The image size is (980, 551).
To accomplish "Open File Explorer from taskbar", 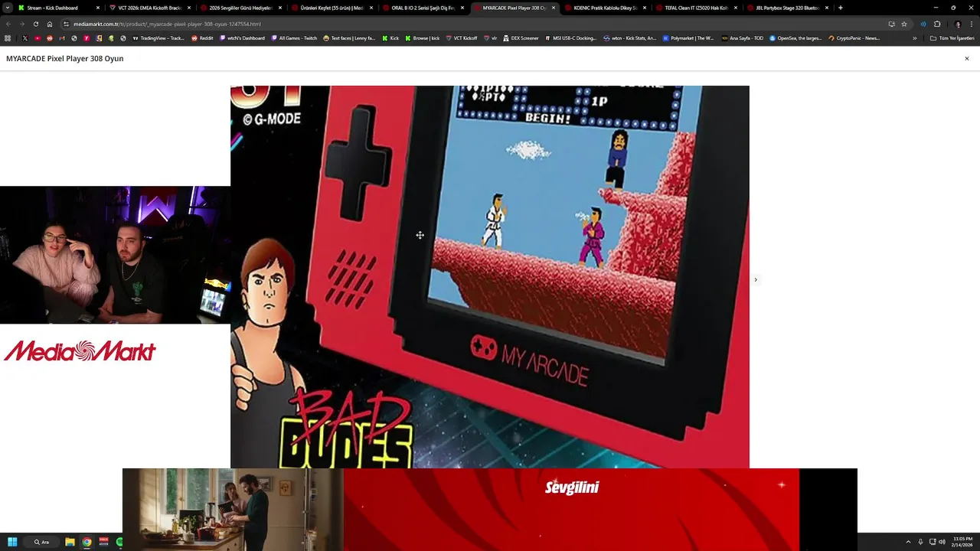I will coord(70,542).
